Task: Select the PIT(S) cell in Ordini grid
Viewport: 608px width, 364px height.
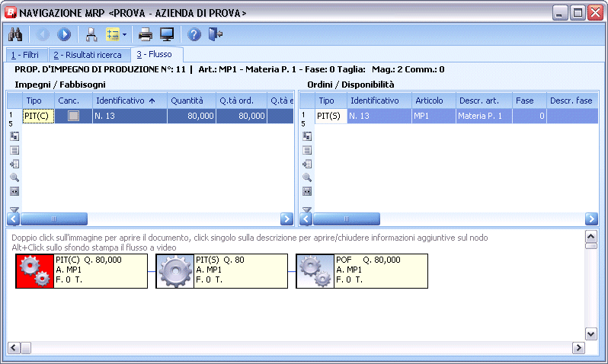Action: (x=331, y=116)
